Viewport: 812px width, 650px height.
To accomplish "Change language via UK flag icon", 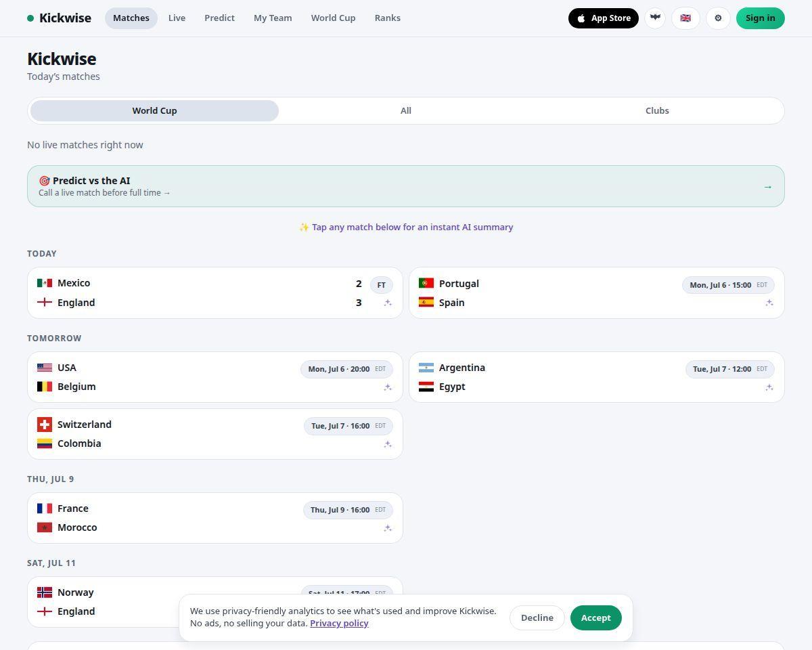I will click(685, 18).
